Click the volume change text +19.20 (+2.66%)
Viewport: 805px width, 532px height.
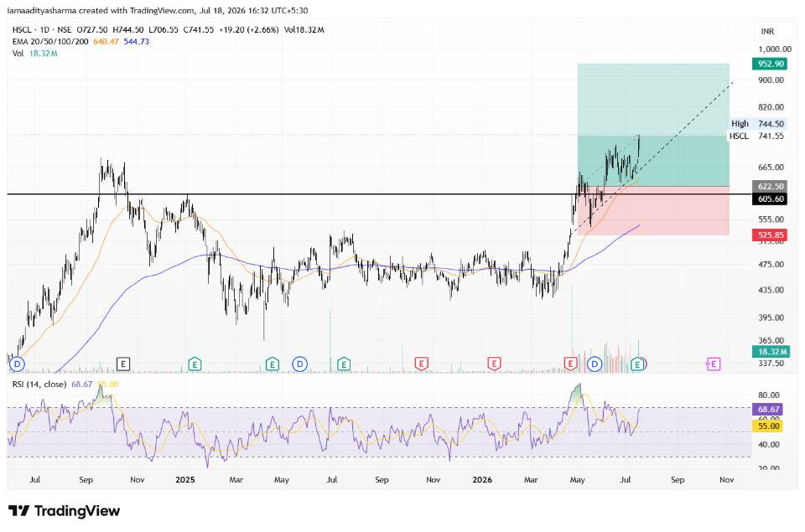(249, 30)
